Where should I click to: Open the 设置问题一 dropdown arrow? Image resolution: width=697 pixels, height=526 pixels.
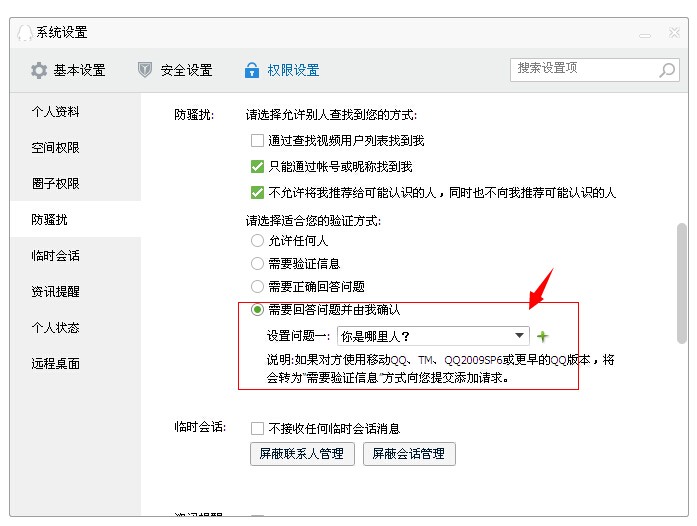click(x=519, y=336)
